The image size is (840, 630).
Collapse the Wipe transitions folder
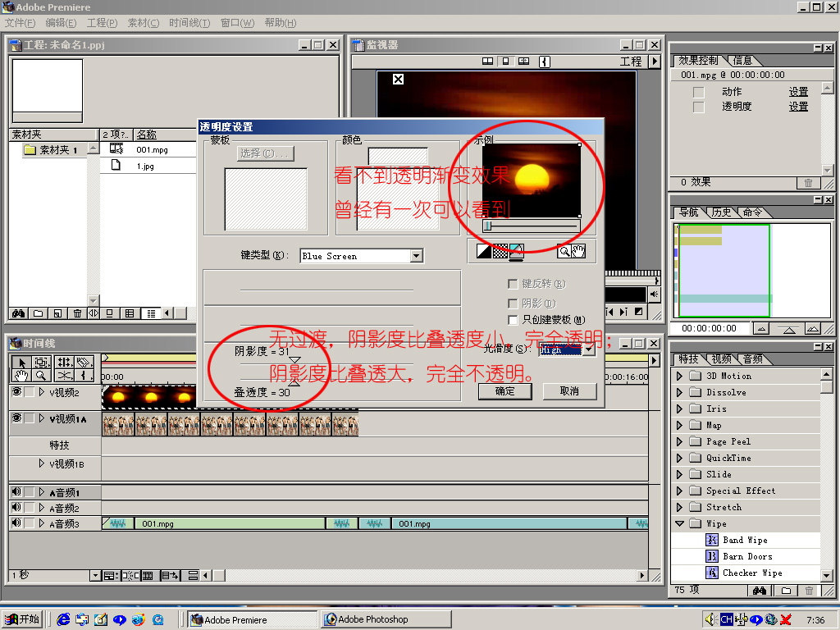[x=680, y=523]
